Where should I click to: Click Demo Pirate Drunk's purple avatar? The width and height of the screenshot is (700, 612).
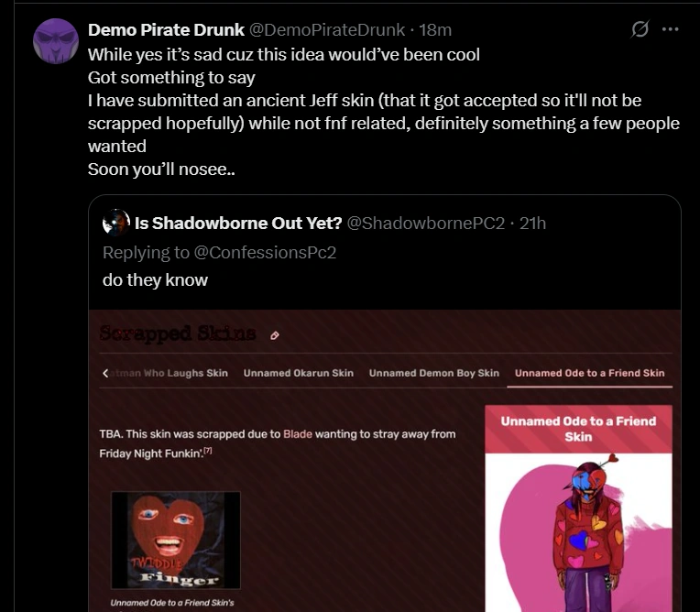point(56,40)
